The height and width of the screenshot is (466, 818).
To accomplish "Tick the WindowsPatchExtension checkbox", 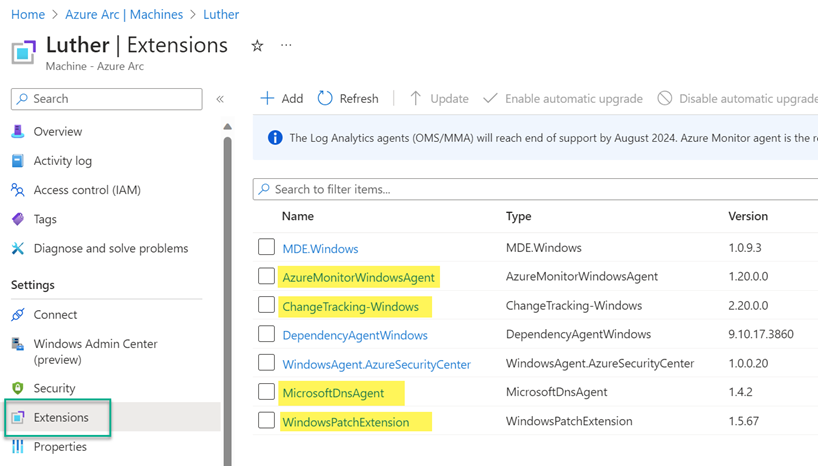I will coord(266,421).
